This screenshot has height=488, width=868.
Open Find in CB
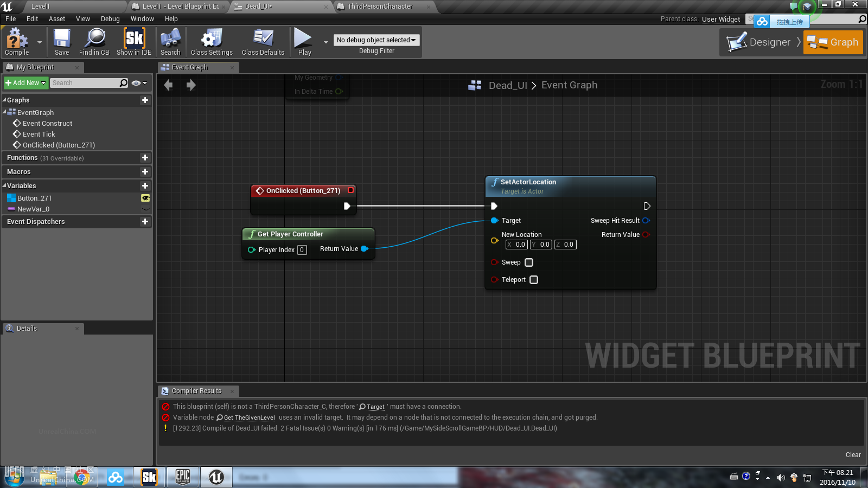pos(94,42)
